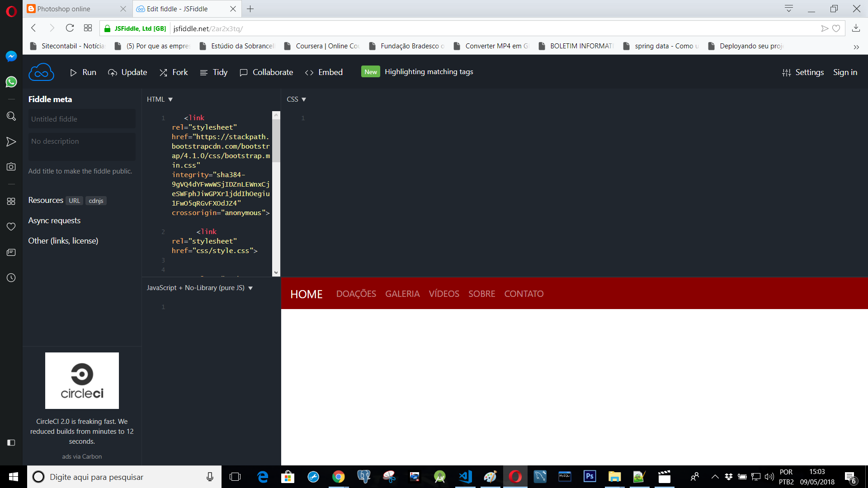Toggle the sidebar panel at bottom
Viewport: 868px width, 488px height.
(x=11, y=442)
